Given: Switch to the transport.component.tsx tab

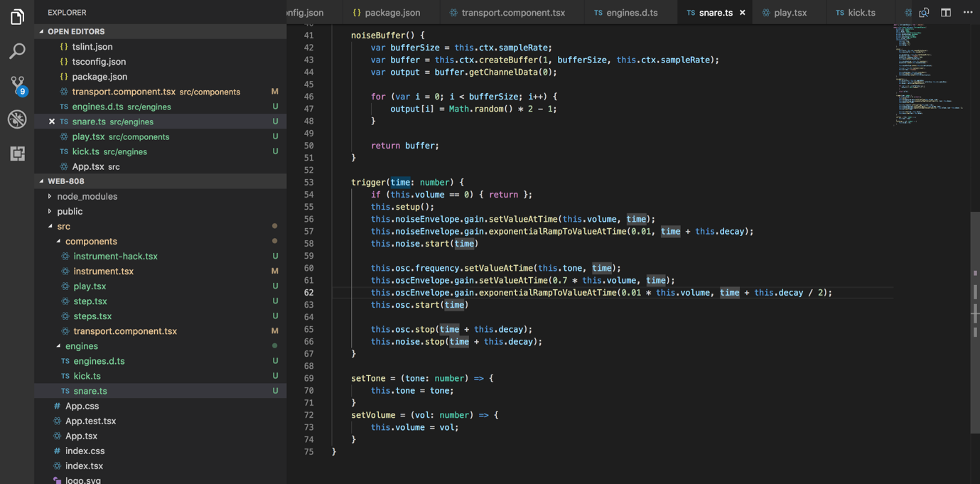Looking at the screenshot, I should tap(512, 13).
